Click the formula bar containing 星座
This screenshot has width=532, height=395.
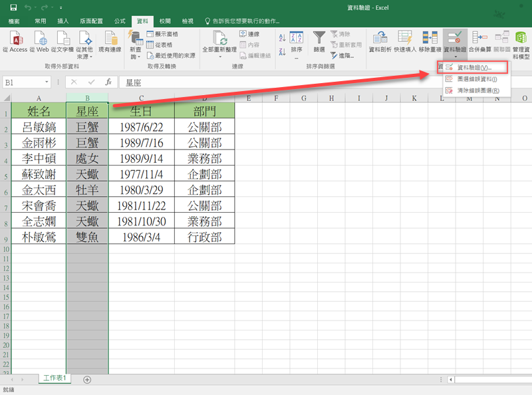pos(319,82)
